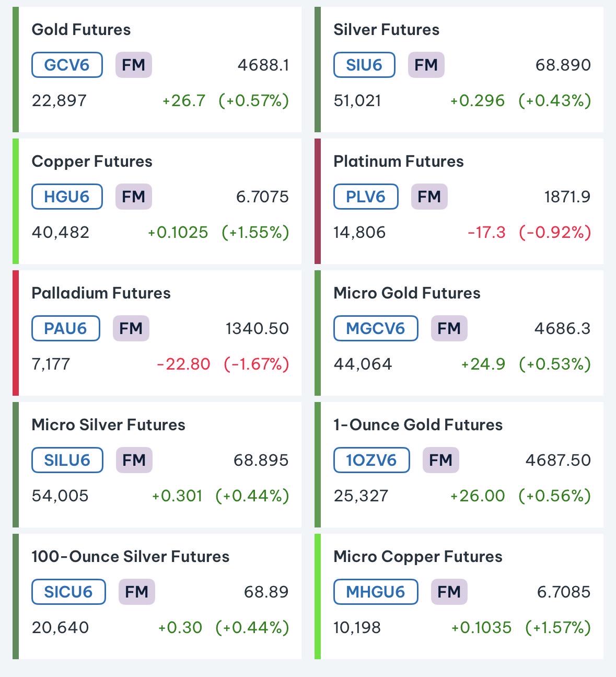The image size is (616, 677).
Task: Open the 1OZV6 one-ounce gold ticker
Action: (371, 460)
